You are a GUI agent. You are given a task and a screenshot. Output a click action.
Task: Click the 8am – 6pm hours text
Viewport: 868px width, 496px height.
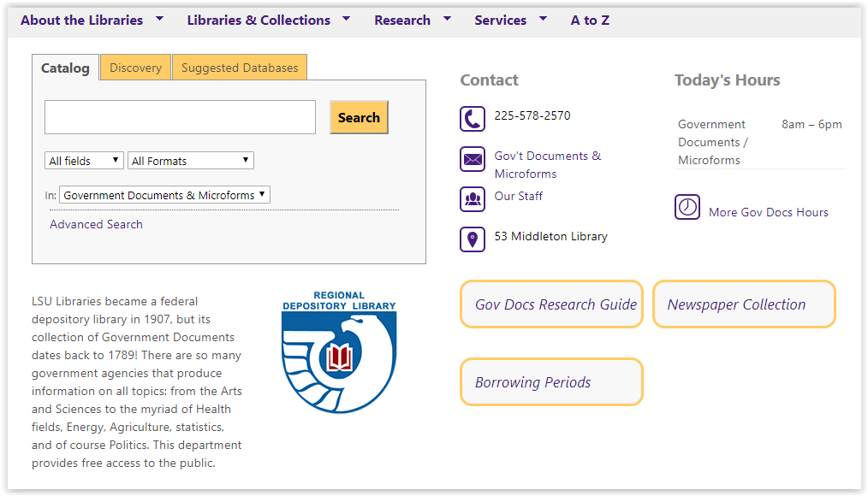coord(812,124)
